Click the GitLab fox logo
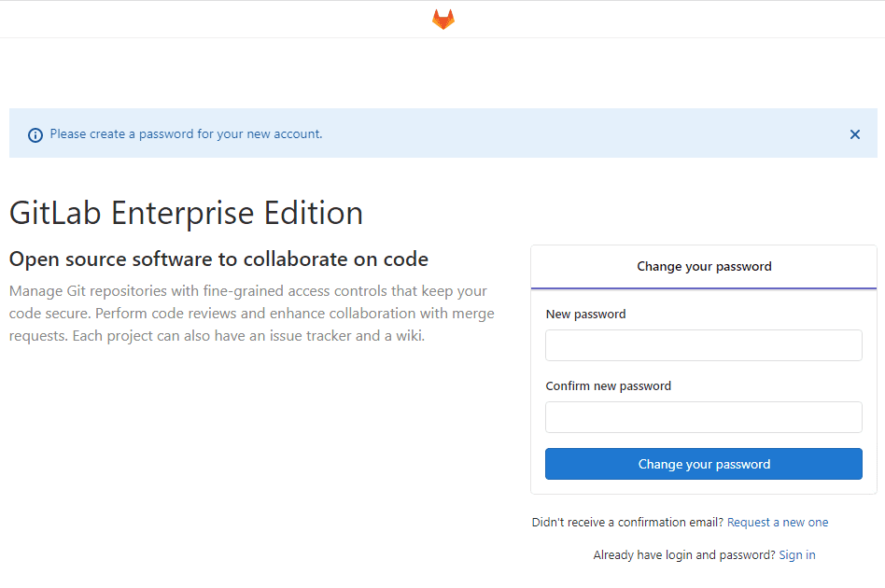885x588 pixels. (443, 20)
